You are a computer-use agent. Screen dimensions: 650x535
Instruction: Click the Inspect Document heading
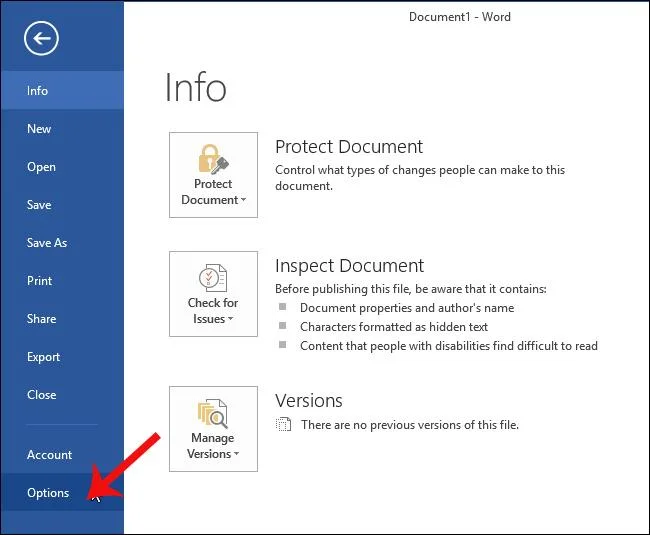tap(349, 266)
